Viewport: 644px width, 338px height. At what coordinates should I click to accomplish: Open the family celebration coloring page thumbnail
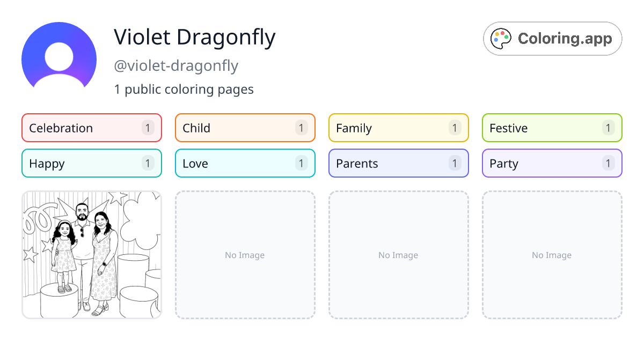pos(91,255)
